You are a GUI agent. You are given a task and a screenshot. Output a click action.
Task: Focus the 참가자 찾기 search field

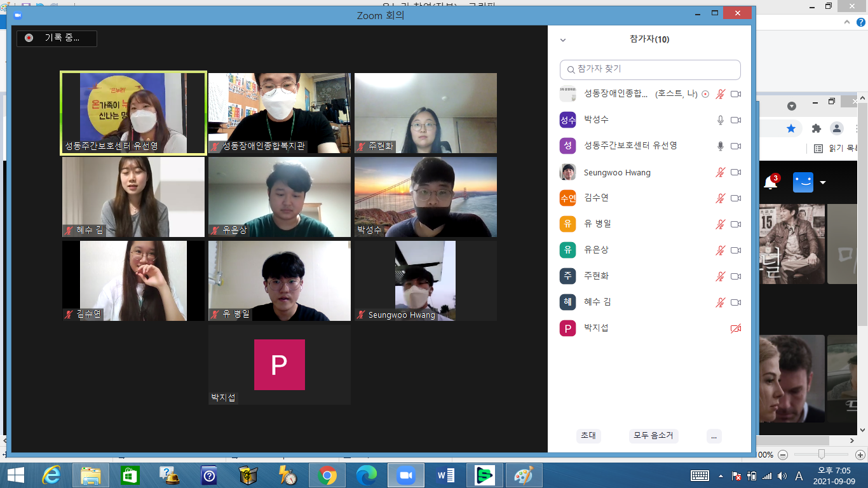pos(650,69)
